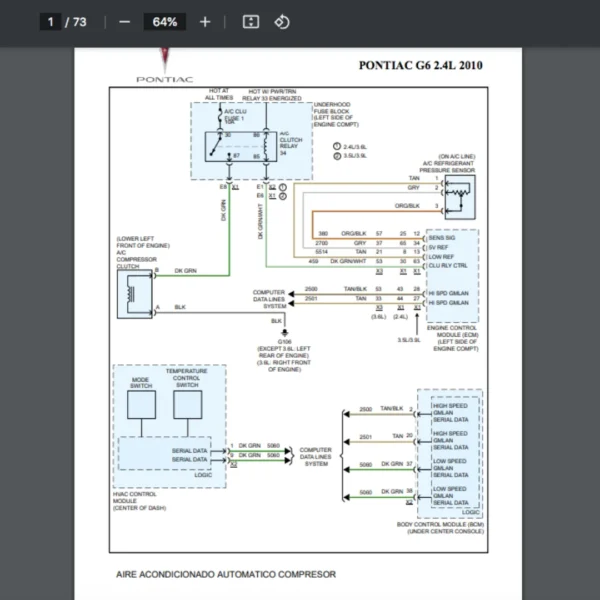This screenshot has height=600, width=600.
Task: Click the zoom in plus button
Action: [x=205, y=22]
